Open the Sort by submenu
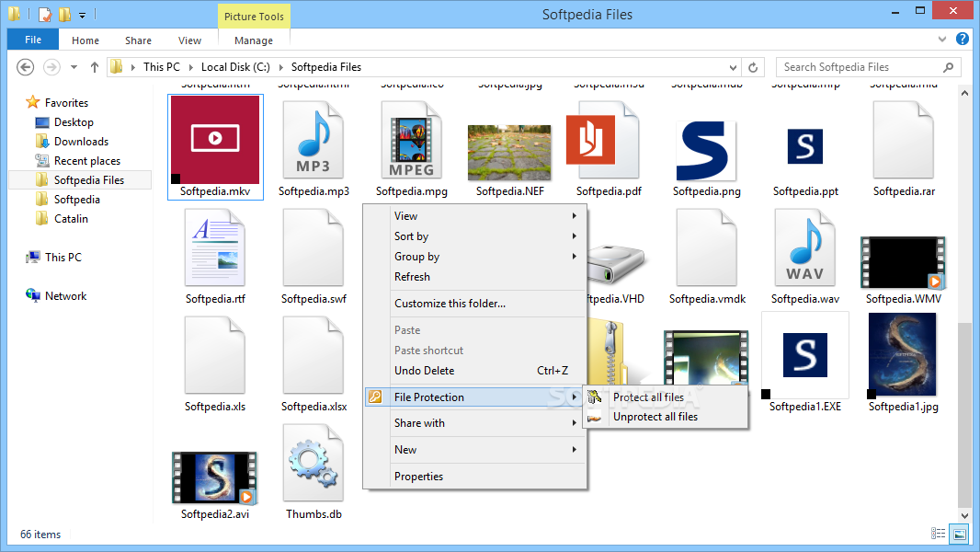Viewport: 980px width, 552px height. pos(475,236)
